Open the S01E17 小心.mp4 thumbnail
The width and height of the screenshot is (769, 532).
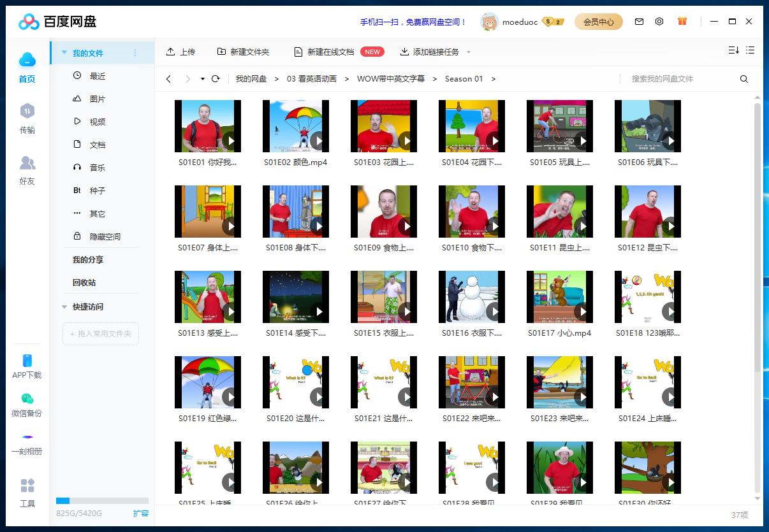pyautogui.click(x=559, y=296)
